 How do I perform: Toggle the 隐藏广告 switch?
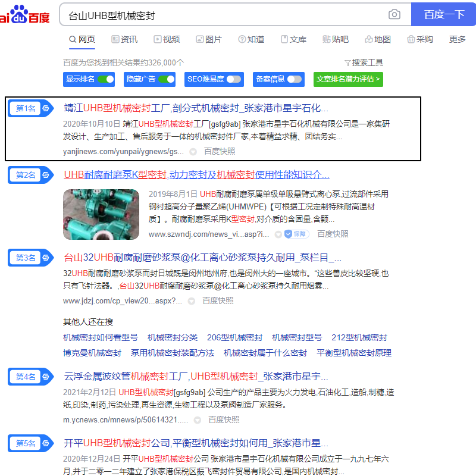point(167,79)
